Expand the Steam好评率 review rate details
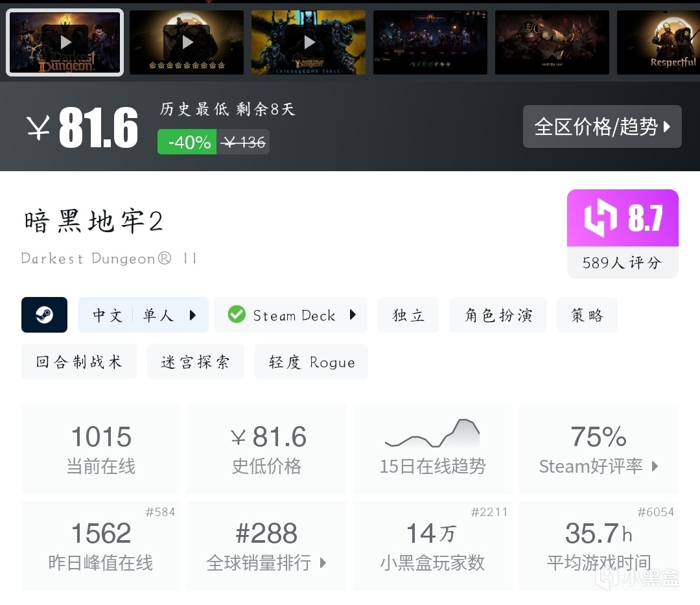 click(599, 449)
